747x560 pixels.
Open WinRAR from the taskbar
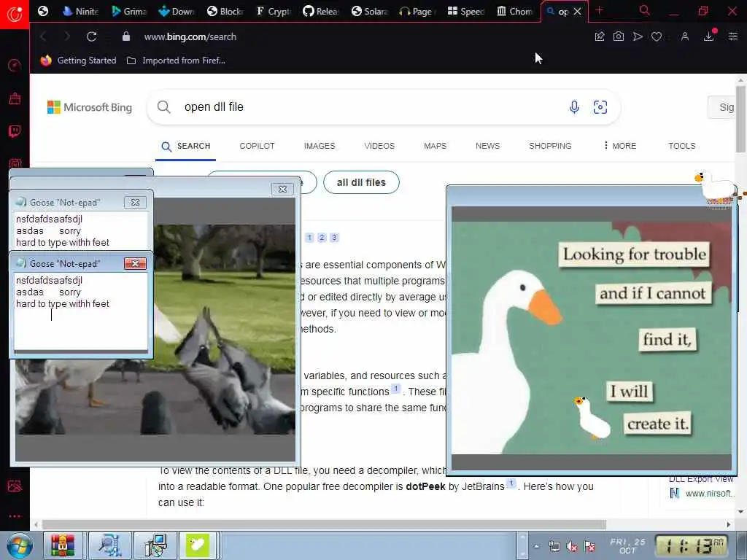(x=63, y=545)
